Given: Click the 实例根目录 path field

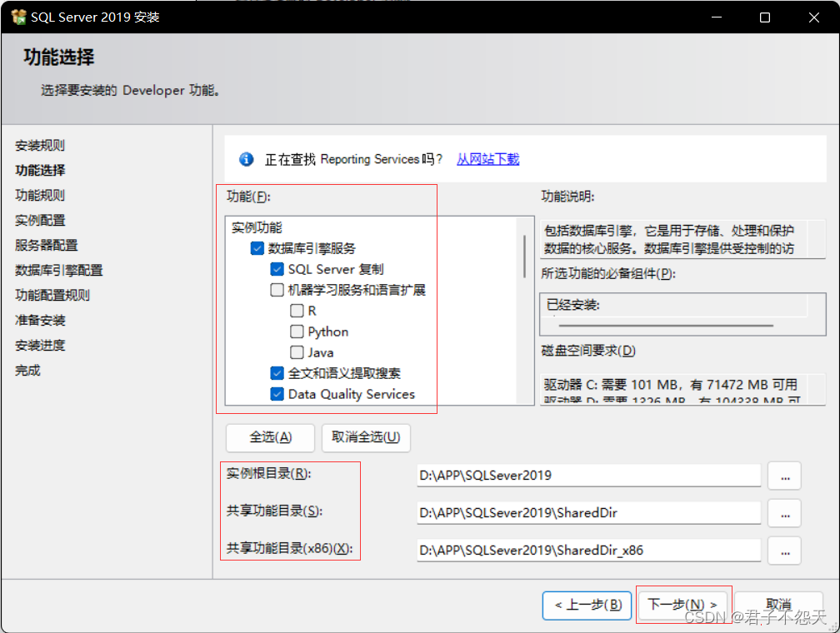Looking at the screenshot, I should click(588, 476).
